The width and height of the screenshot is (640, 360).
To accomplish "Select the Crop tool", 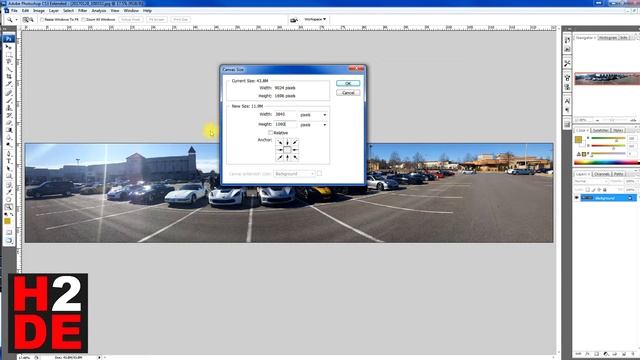I will 9,77.
